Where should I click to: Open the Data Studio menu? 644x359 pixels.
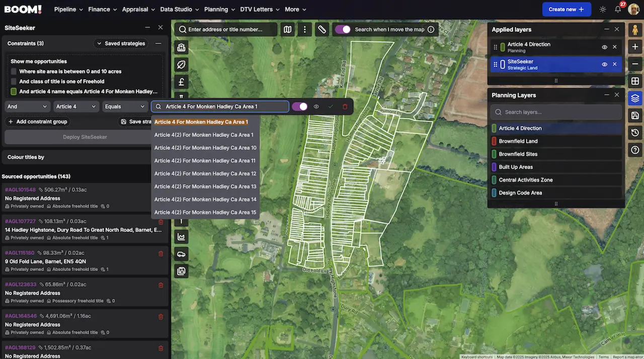coord(179,9)
